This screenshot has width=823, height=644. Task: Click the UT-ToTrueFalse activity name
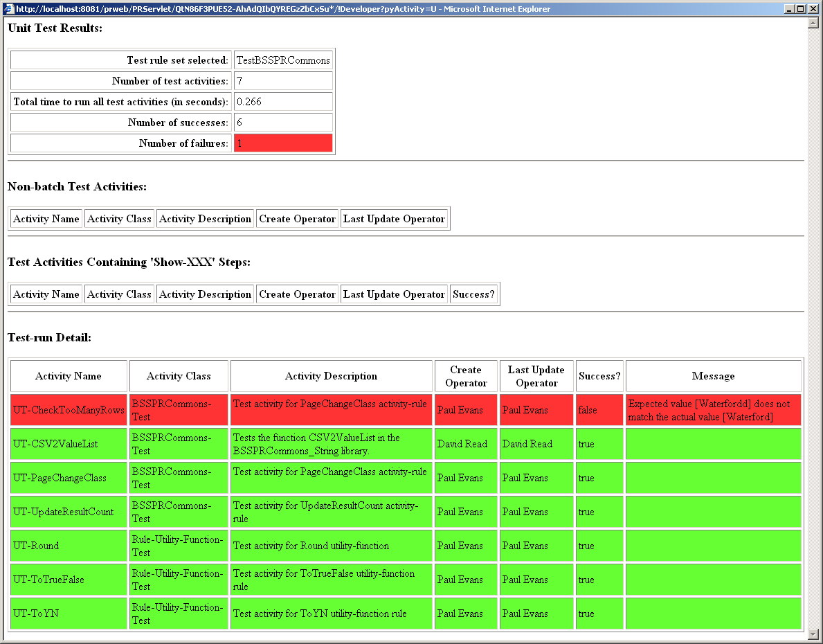(48, 580)
